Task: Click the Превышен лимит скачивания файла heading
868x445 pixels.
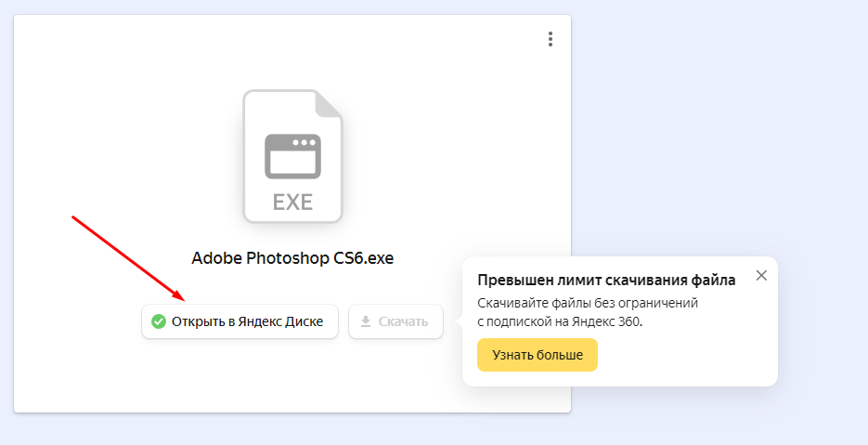Action: (606, 280)
